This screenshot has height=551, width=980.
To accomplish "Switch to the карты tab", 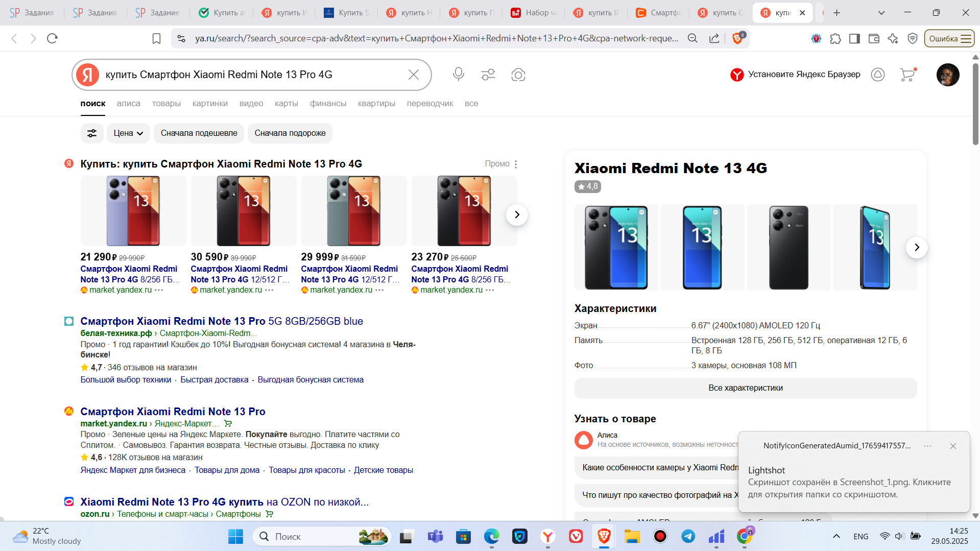I will (x=286, y=104).
